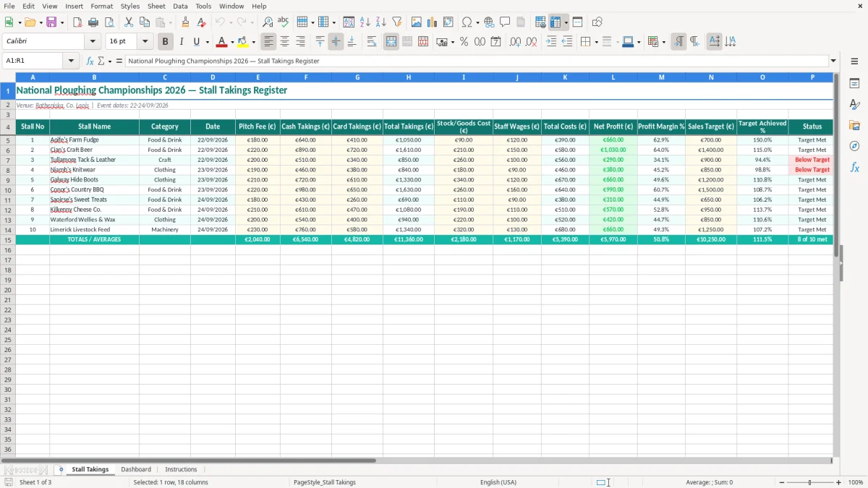Activate Clone Formatting paintbrush
The image size is (868, 488).
[185, 22]
